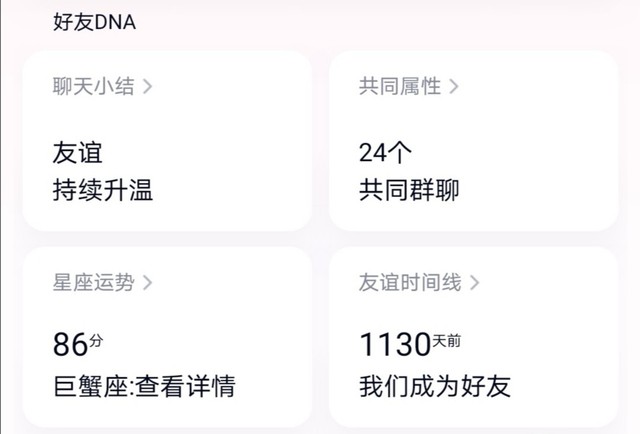640x434 pixels.
Task: Tap the 86分 horoscope score
Action: point(78,346)
